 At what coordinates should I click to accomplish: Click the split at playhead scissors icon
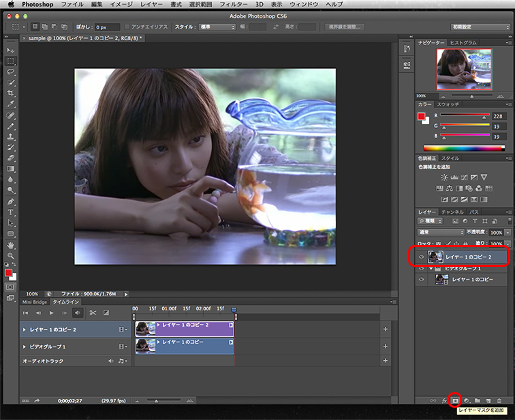93,312
